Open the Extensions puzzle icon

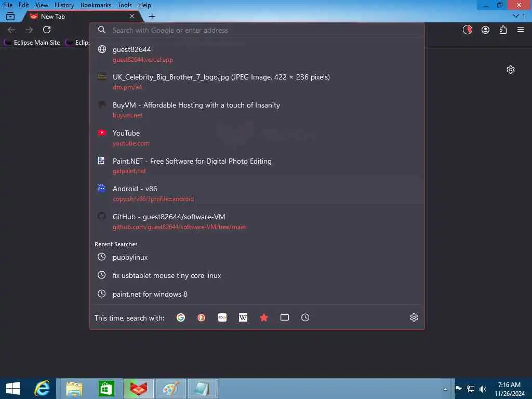tap(503, 30)
